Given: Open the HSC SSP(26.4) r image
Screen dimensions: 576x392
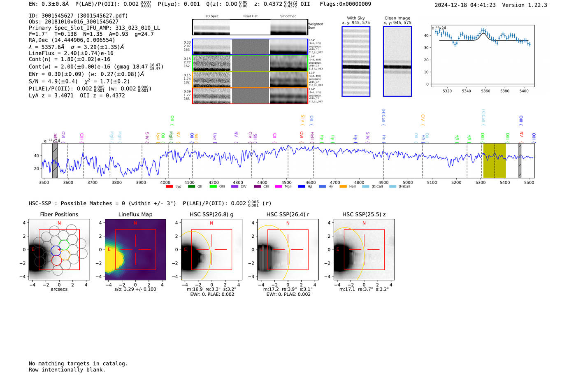Looking at the screenshot, I should [x=288, y=250].
